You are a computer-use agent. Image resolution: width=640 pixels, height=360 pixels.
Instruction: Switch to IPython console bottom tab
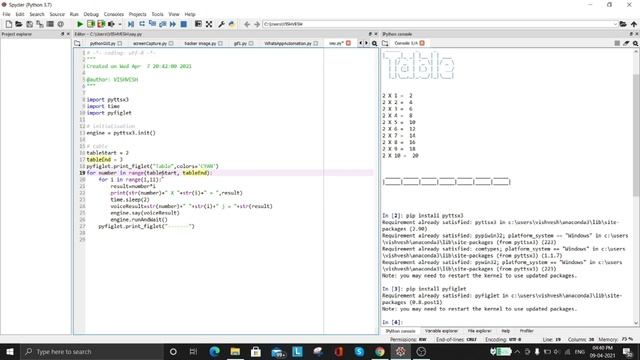point(400,331)
